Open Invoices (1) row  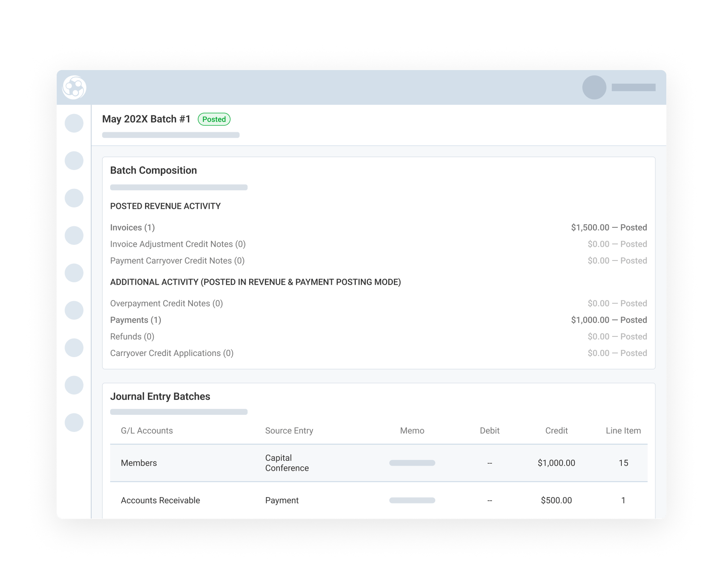point(378,227)
